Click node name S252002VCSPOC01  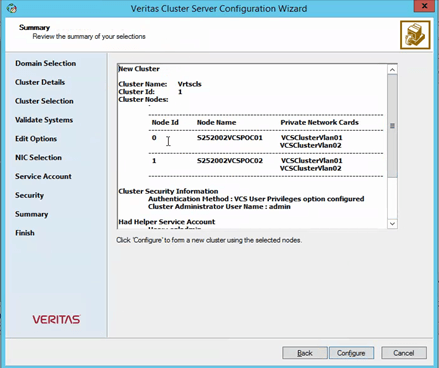[230, 138]
